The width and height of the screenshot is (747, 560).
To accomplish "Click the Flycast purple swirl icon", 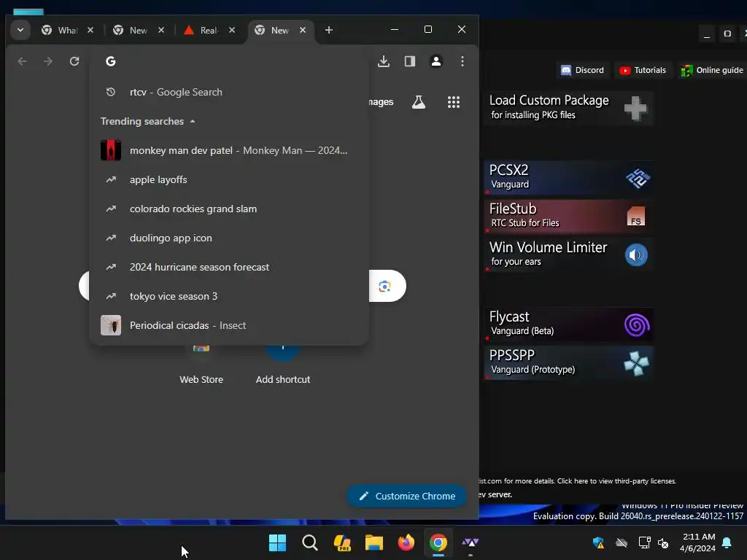I will click(636, 325).
